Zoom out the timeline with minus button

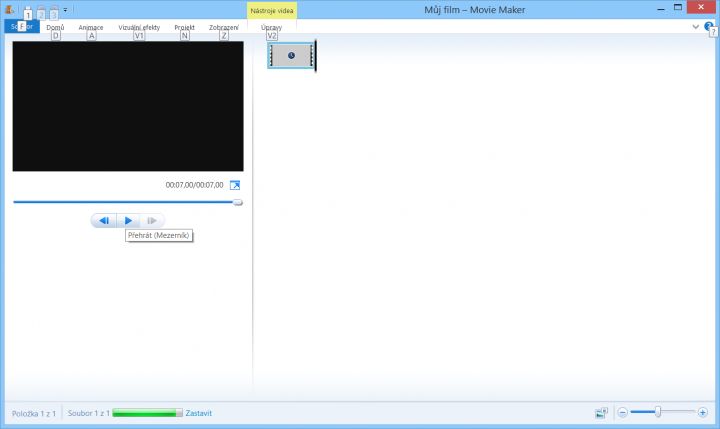(x=622, y=412)
